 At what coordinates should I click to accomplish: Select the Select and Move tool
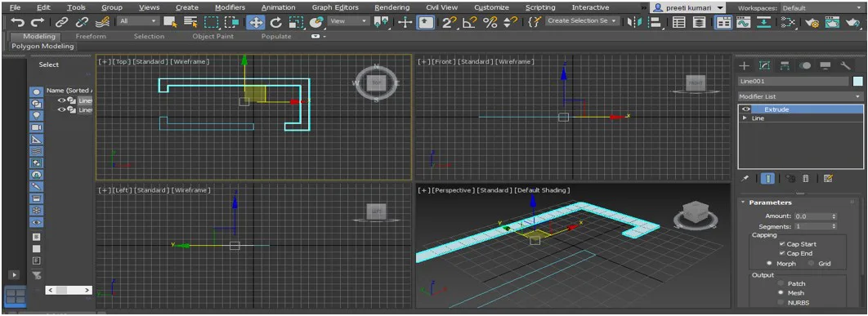point(256,22)
